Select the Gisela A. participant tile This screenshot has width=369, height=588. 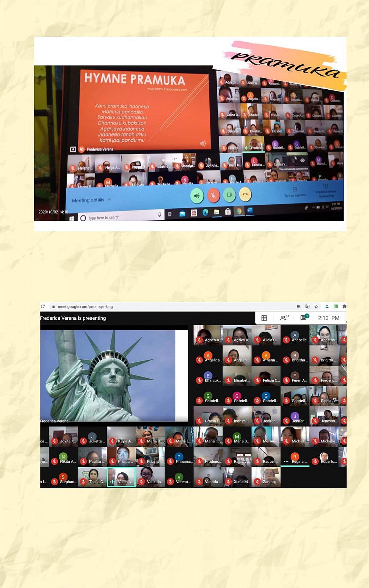(x=324, y=396)
